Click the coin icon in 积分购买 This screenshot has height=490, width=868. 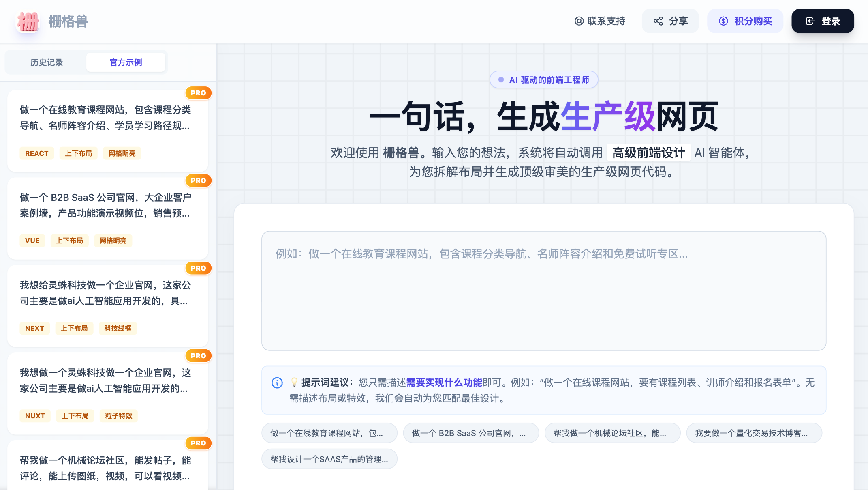(723, 21)
